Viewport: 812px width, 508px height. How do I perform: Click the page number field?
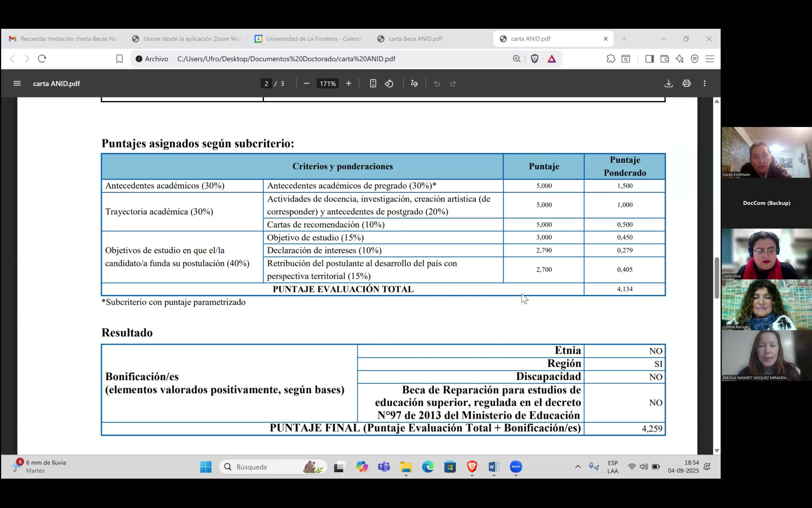[x=266, y=83]
